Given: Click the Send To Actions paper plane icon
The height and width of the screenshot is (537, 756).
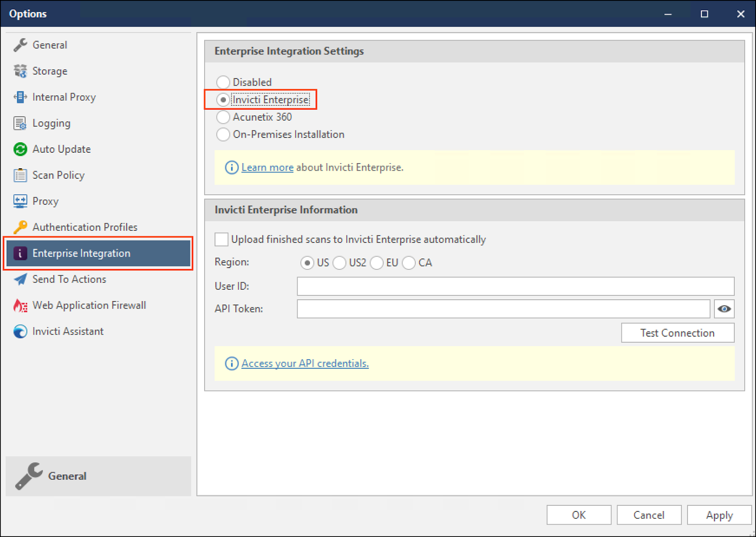Looking at the screenshot, I should (x=20, y=279).
